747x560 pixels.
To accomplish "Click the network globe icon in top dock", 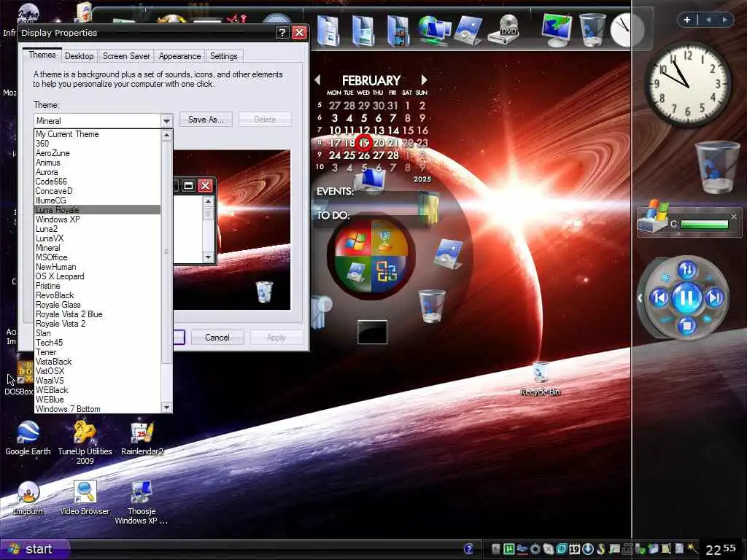I will [x=434, y=30].
